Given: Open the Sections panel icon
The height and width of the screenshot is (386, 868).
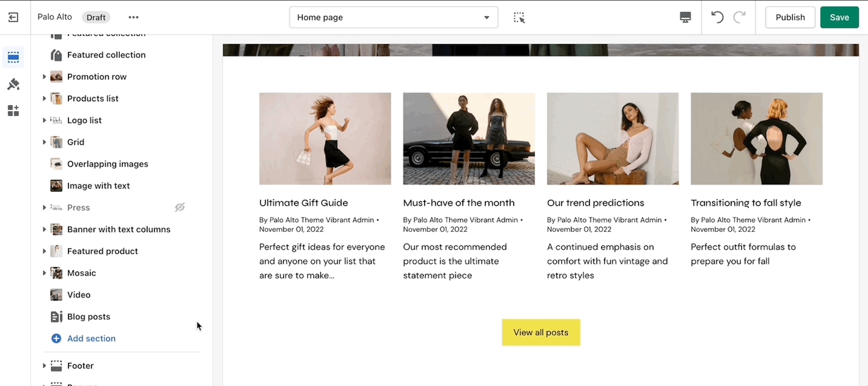Looking at the screenshot, I should pyautogui.click(x=13, y=57).
